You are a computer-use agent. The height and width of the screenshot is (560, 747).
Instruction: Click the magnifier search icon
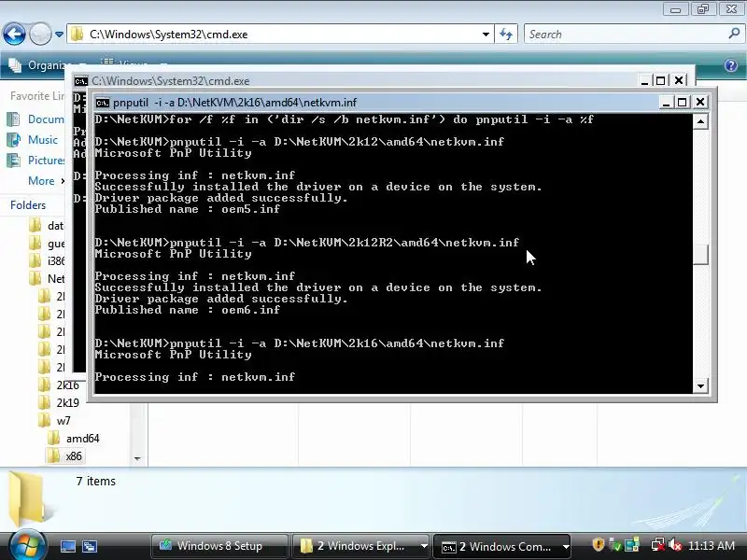click(x=734, y=34)
